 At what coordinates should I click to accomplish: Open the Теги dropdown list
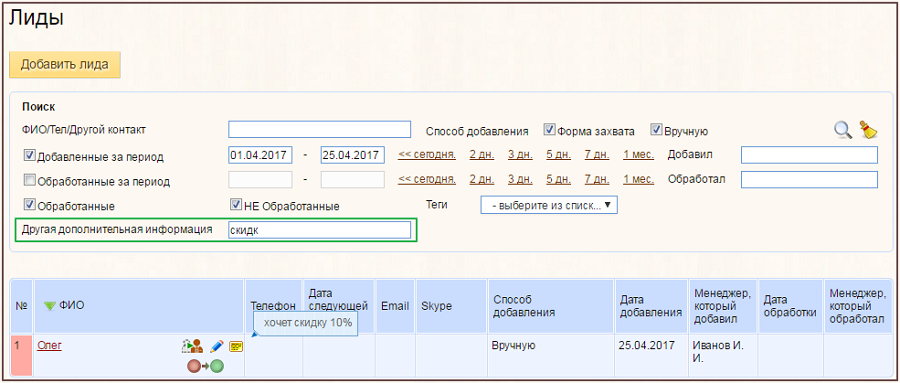[549, 205]
